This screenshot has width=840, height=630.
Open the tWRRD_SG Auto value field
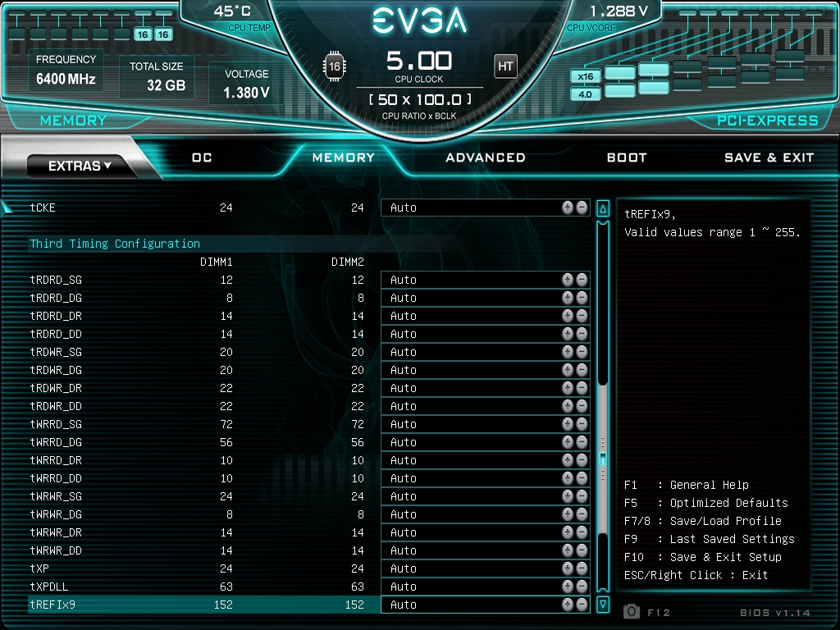(x=486, y=424)
